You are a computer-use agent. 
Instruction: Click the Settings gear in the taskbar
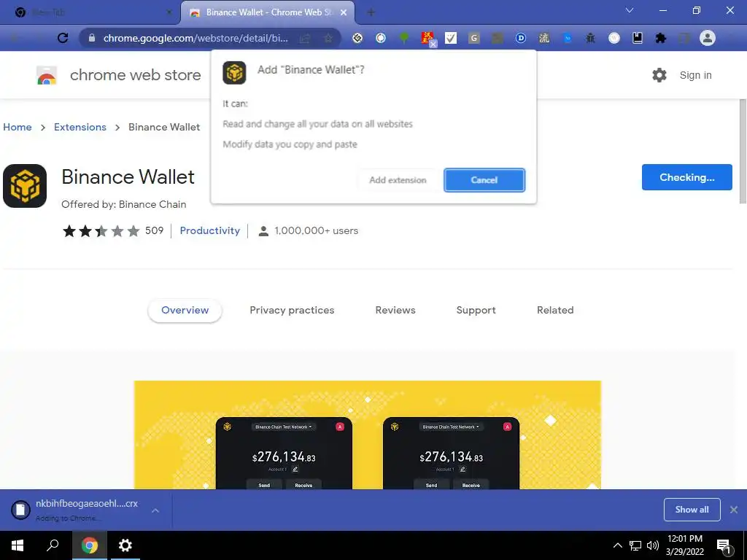tap(125, 545)
